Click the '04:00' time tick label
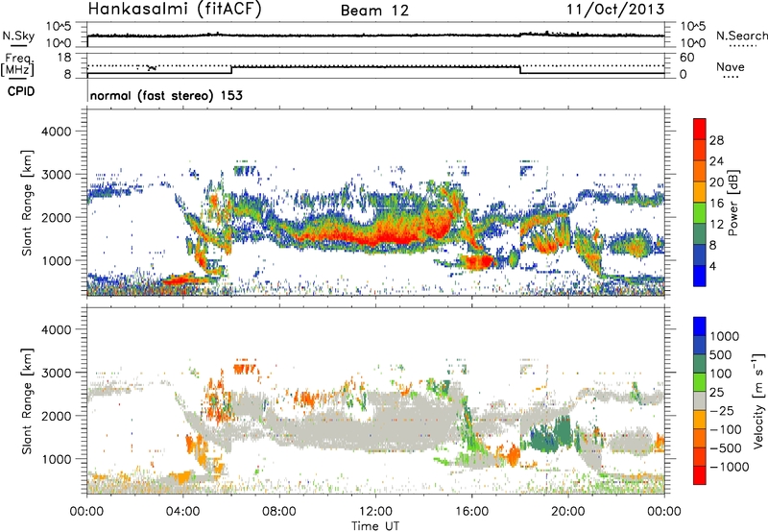This screenshot has width=768, height=532. click(x=183, y=512)
